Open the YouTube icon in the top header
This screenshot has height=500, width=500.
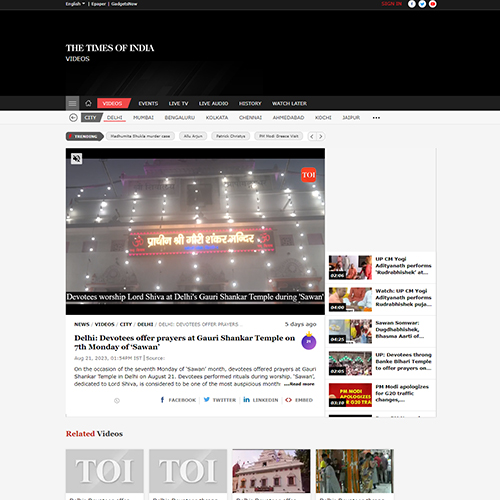click(432, 4)
